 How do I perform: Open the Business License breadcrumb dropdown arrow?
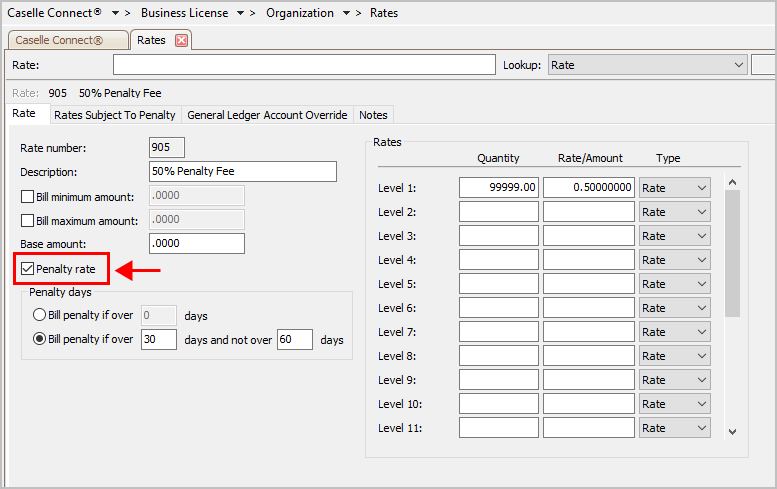240,13
